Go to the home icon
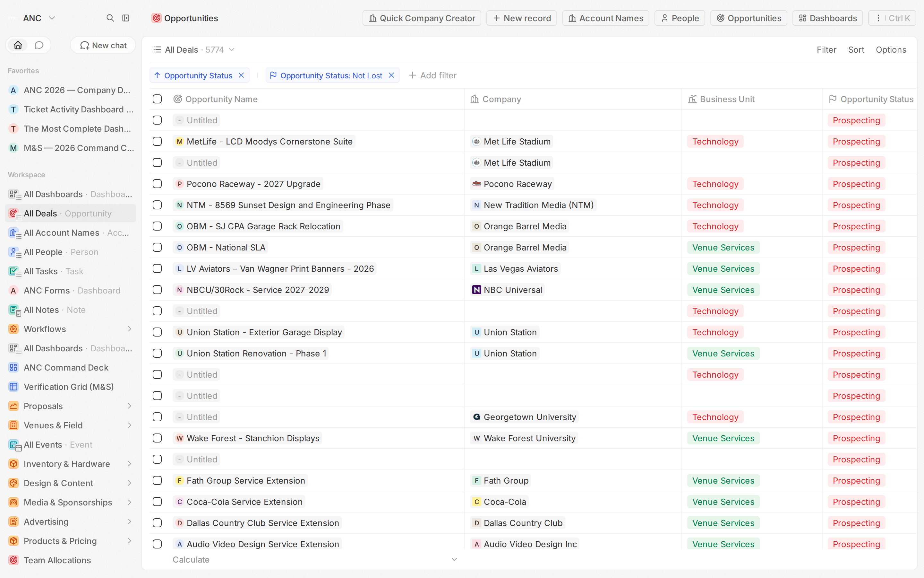The width and height of the screenshot is (924, 578). (18, 45)
